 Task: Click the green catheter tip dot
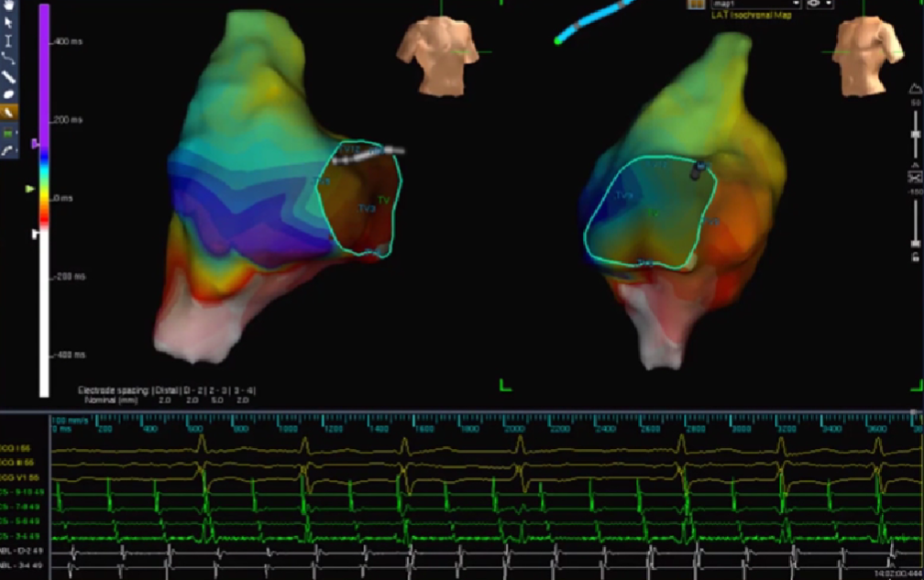[557, 40]
